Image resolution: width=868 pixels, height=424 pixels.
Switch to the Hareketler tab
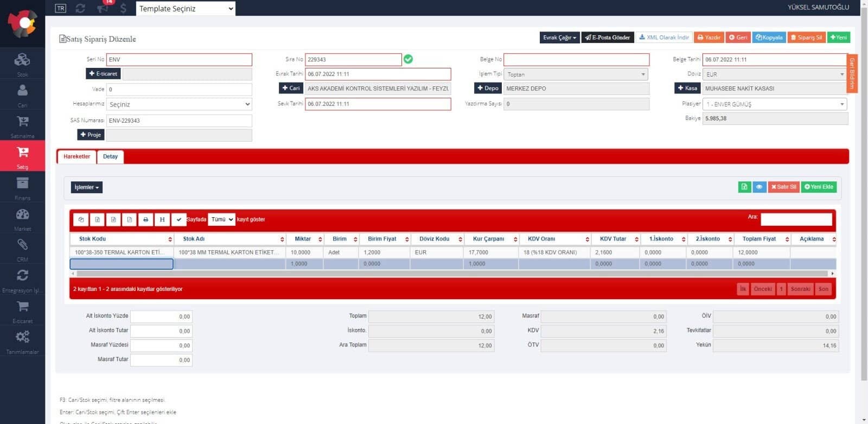click(76, 156)
